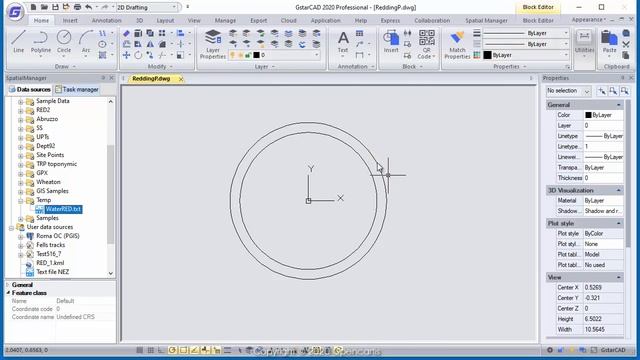Screen dimensions: 640x360
Task: Click the Block Editor contextual title tab
Action: (538, 7)
